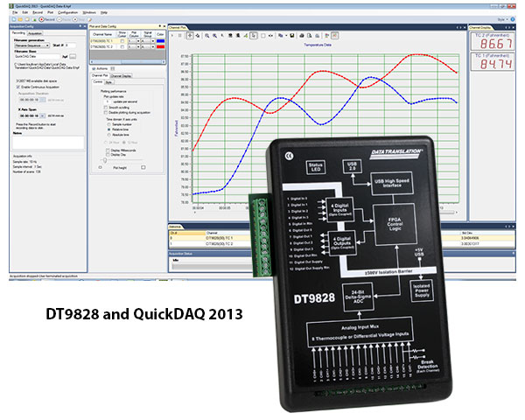Click the New file toolbar icon
The image size is (525, 420).
[14, 19]
